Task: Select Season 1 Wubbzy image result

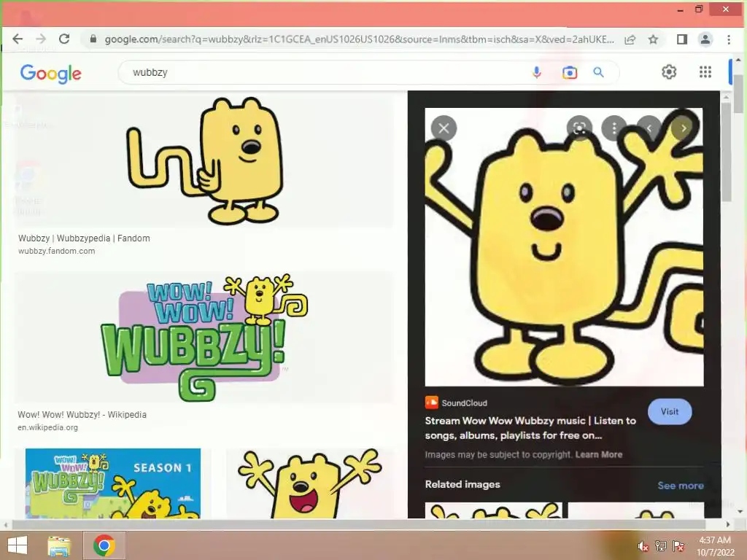Action: [113, 483]
